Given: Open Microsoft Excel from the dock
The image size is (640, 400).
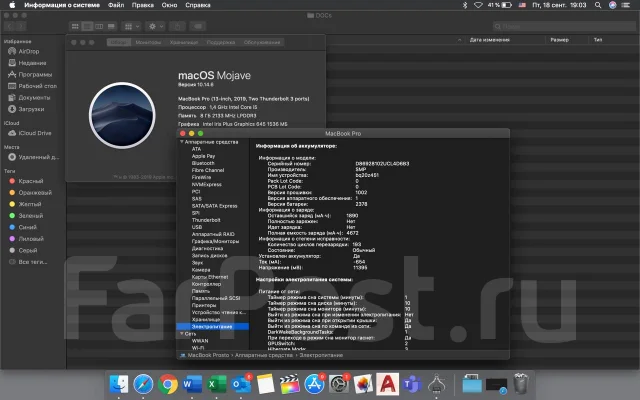Looking at the screenshot, I should 217,384.
